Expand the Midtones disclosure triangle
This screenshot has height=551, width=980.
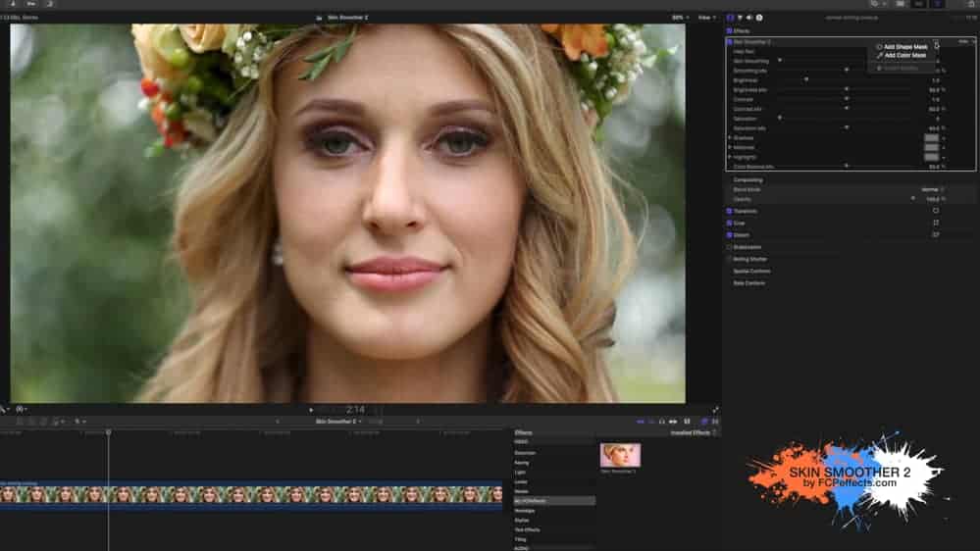(730, 147)
